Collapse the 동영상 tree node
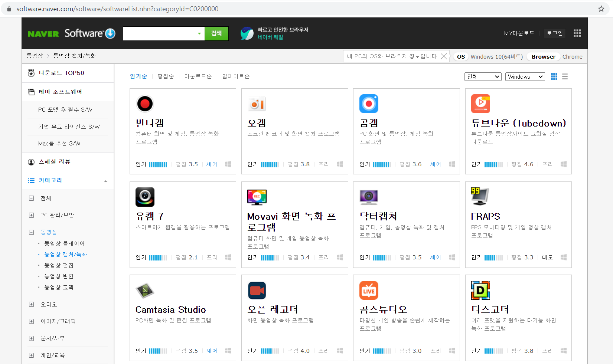The width and height of the screenshot is (613, 364). coord(32,232)
